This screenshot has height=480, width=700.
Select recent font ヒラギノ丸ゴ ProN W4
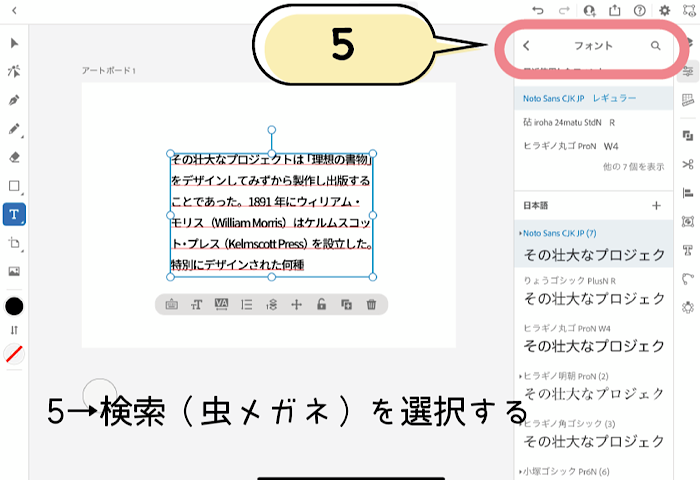click(x=594, y=146)
